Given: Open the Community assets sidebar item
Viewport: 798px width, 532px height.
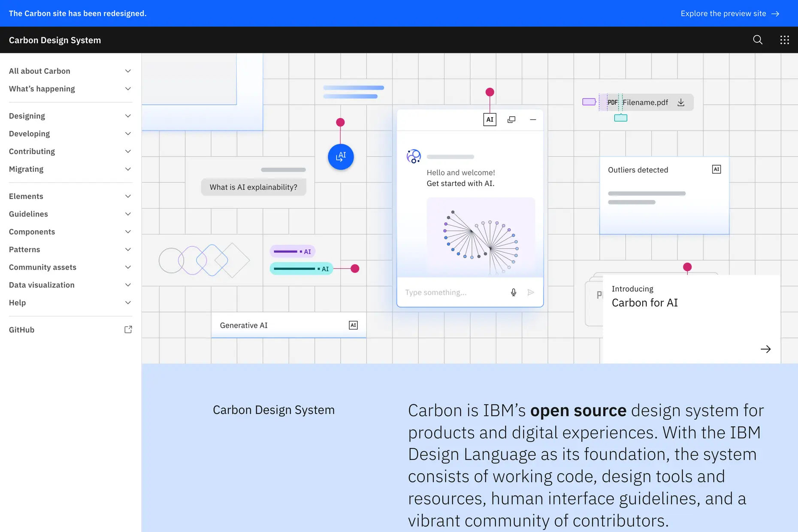Looking at the screenshot, I should (71, 267).
